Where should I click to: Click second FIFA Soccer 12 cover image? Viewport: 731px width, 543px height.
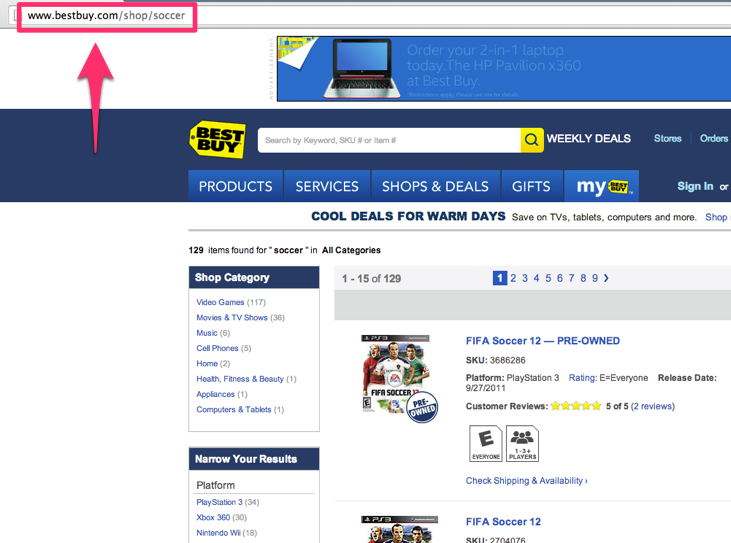pyautogui.click(x=399, y=529)
